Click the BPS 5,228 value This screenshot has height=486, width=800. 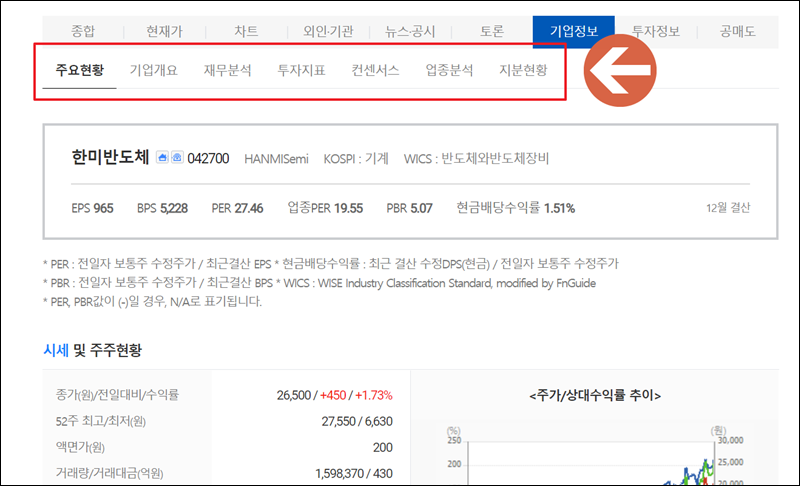(x=162, y=208)
